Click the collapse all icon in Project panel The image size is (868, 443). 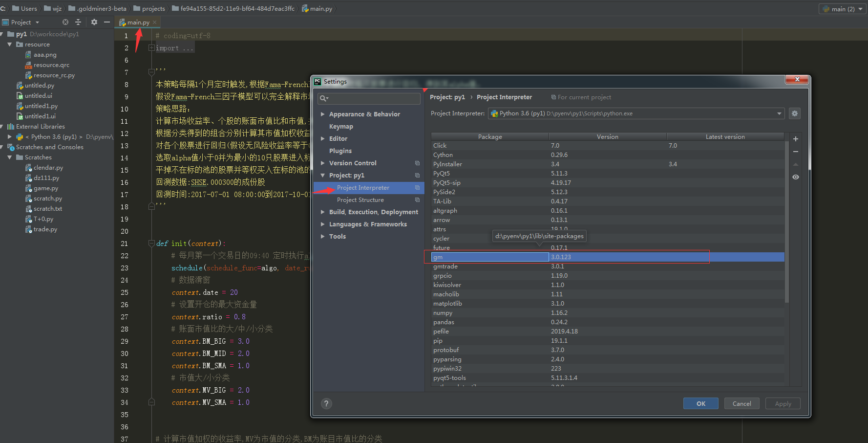click(78, 22)
